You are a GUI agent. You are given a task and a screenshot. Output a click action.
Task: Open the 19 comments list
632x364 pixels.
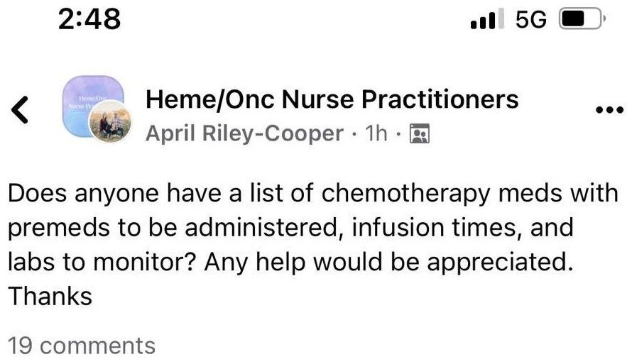pos(82,346)
